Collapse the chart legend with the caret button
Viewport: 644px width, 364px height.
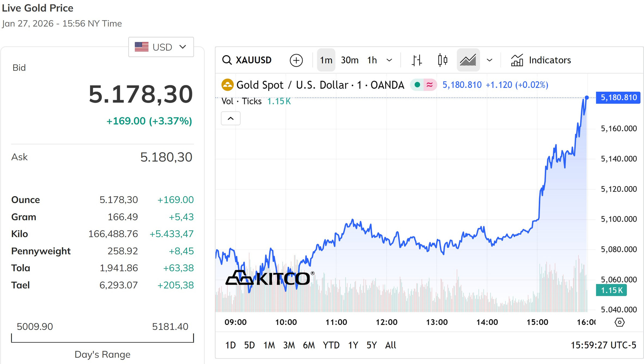point(230,118)
